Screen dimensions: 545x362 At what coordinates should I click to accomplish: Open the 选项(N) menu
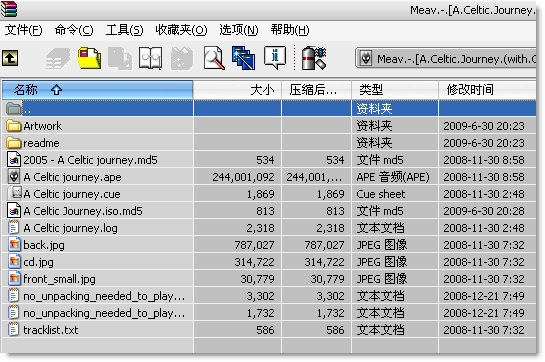coord(239,30)
